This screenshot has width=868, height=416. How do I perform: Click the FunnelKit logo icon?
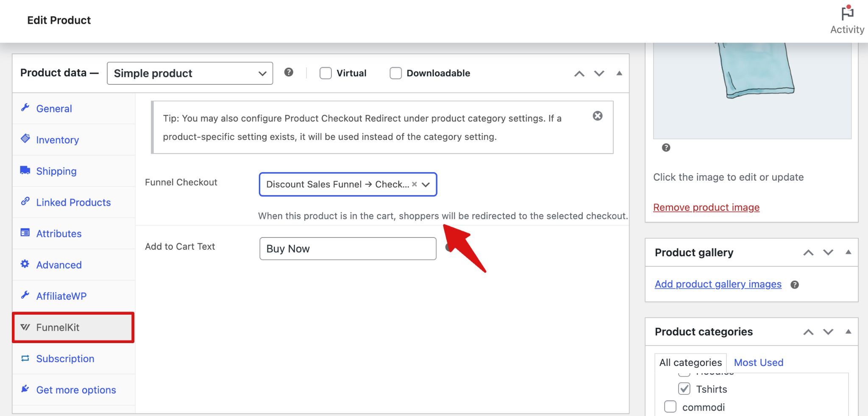point(25,327)
